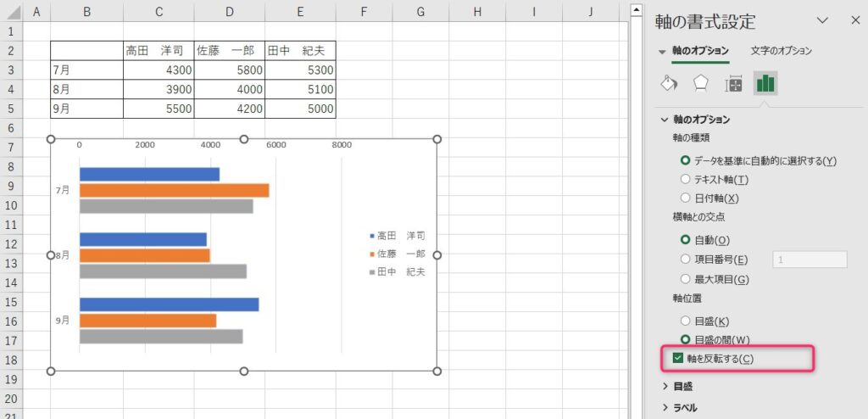Viewport: 868px width, 419px height.
Task: Select column header D
Action: (229, 11)
